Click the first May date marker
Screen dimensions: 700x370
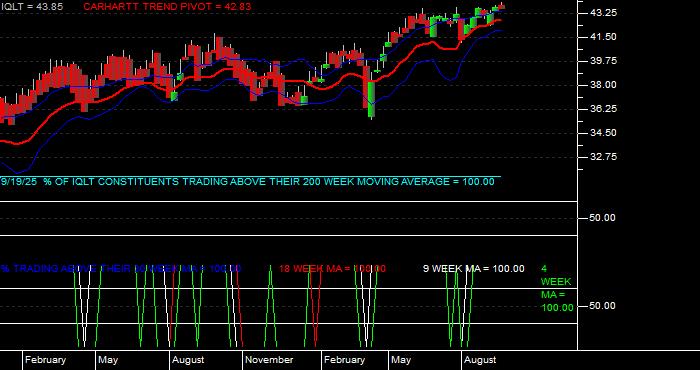pos(108,360)
